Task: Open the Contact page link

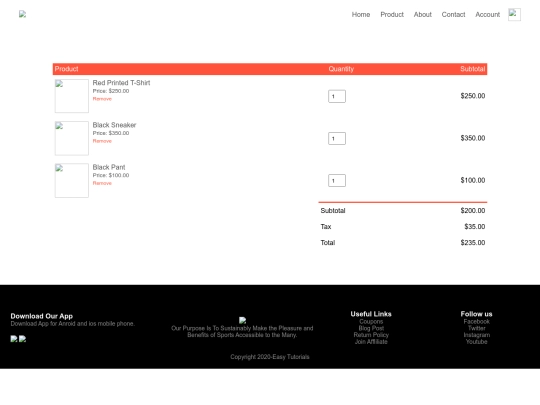Action: tap(453, 14)
